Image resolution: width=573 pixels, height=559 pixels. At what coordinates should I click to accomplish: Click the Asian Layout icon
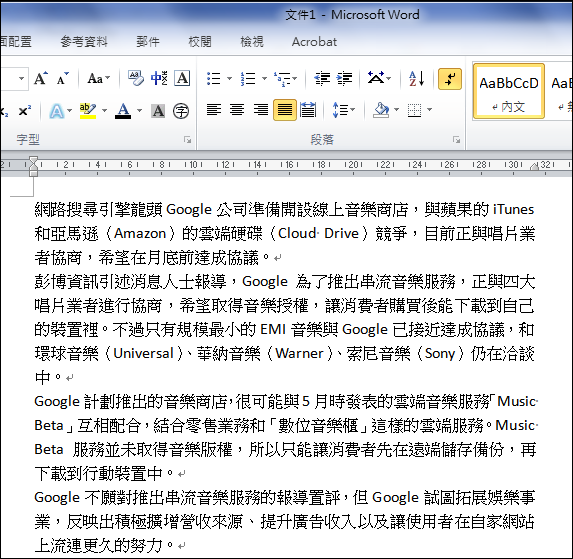point(376,78)
